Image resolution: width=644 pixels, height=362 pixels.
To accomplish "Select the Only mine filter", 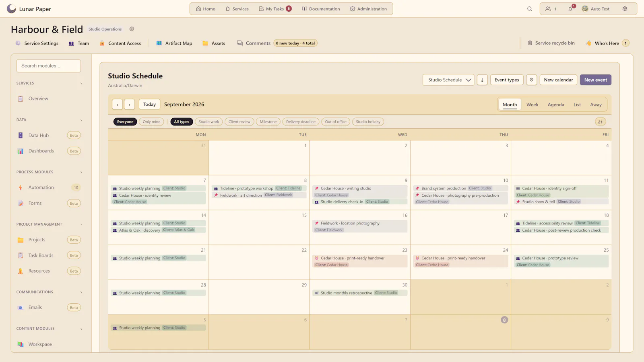I will click(151, 122).
